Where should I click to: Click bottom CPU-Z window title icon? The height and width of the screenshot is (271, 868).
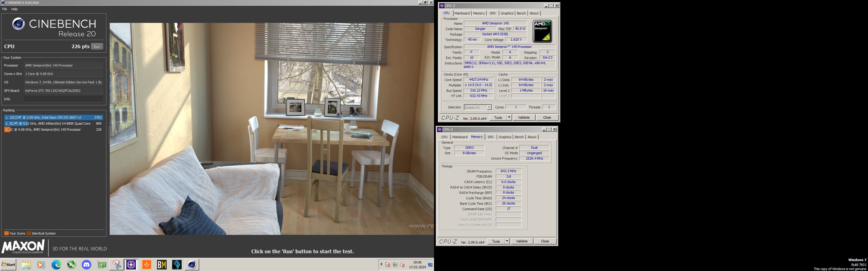click(x=440, y=129)
